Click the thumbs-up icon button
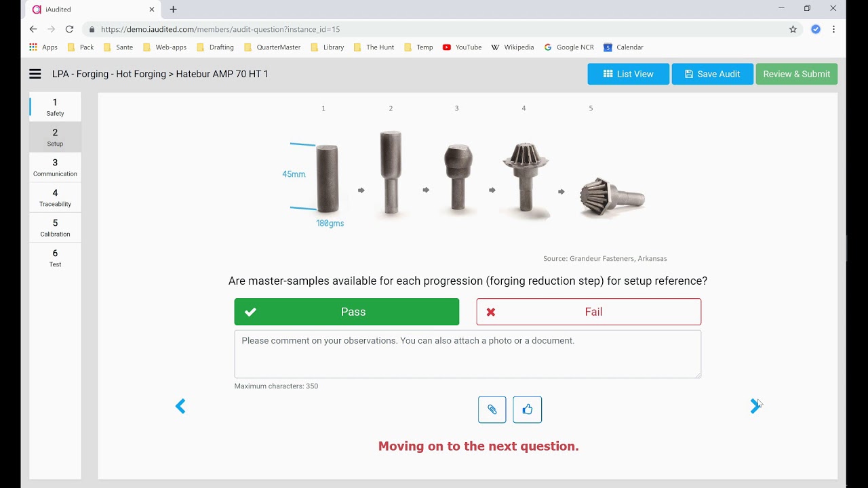The image size is (868, 488). pyautogui.click(x=528, y=409)
